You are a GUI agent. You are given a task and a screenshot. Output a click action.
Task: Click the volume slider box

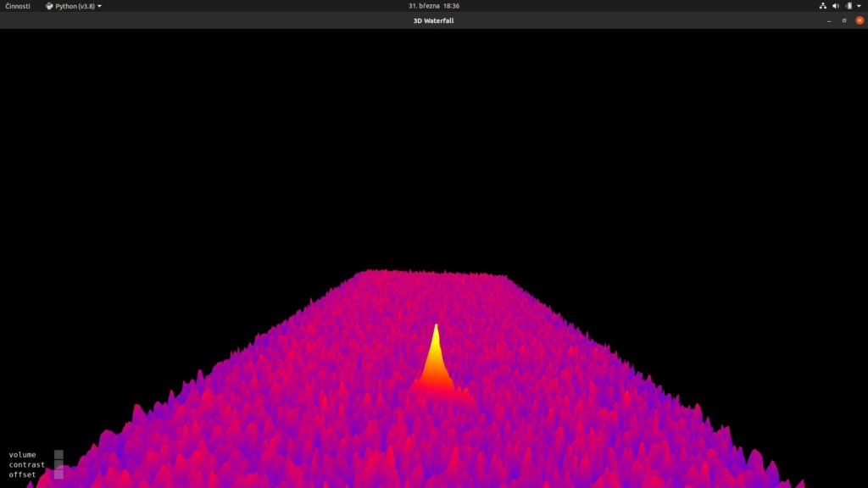tap(58, 454)
